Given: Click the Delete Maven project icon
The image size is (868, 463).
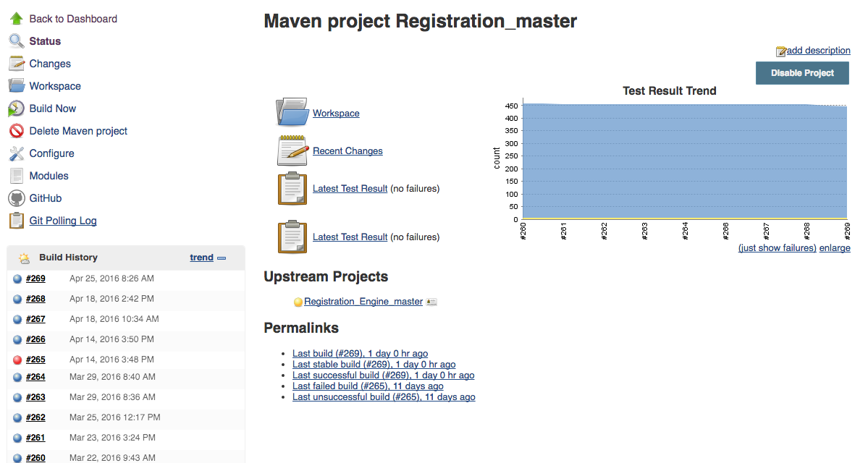Looking at the screenshot, I should (x=16, y=131).
